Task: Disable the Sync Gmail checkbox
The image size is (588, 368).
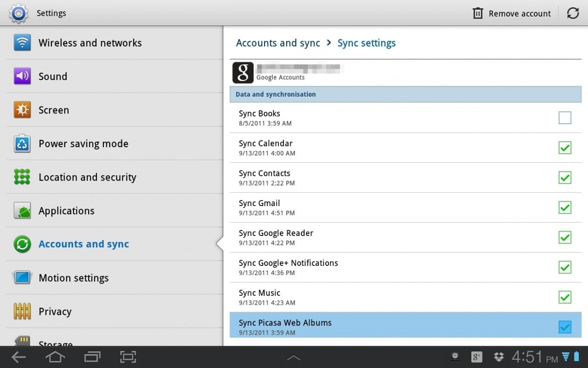Action: [x=565, y=208]
